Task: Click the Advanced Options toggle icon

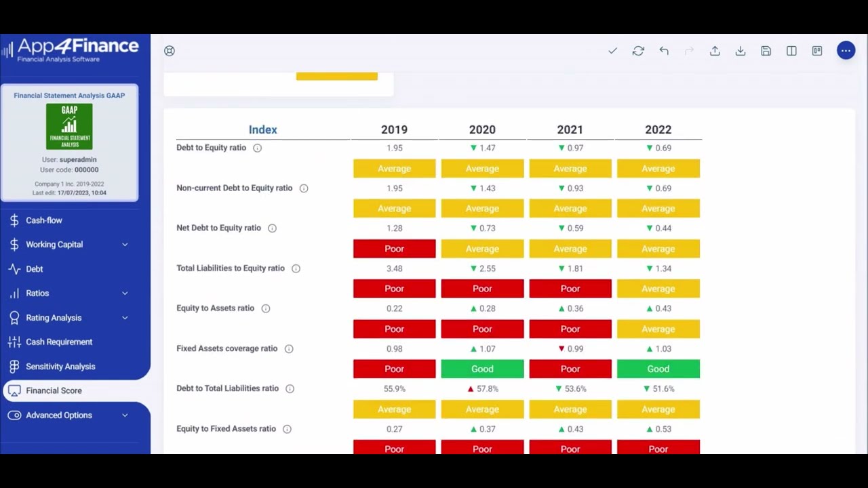Action: 14,415
